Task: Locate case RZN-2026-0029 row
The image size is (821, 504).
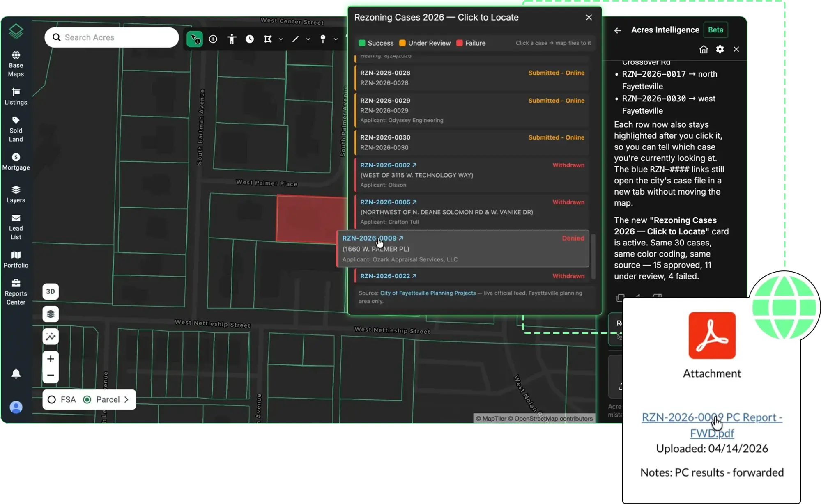Action: tap(472, 110)
